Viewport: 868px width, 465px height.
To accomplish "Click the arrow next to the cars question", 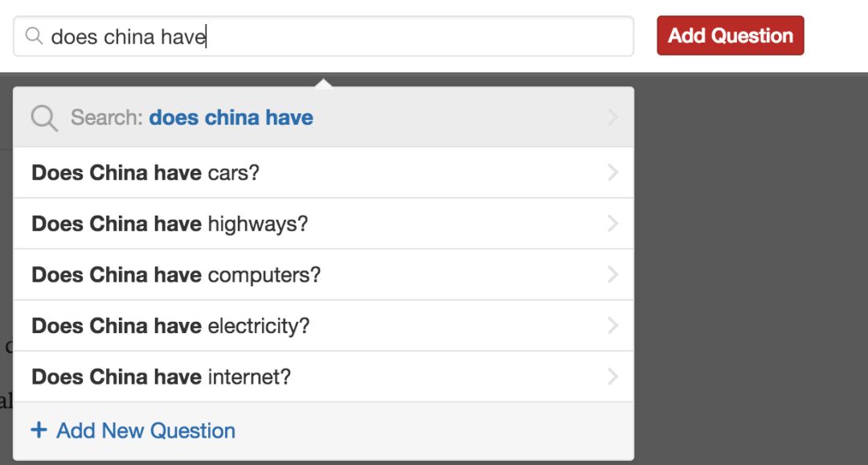I will [612, 172].
